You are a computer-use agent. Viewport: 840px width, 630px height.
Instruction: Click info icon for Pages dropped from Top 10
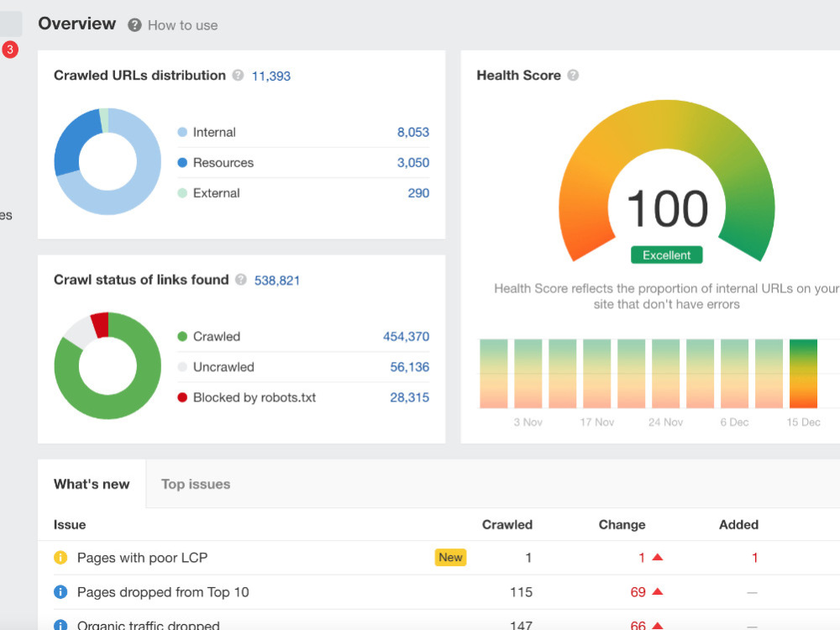coord(60,592)
